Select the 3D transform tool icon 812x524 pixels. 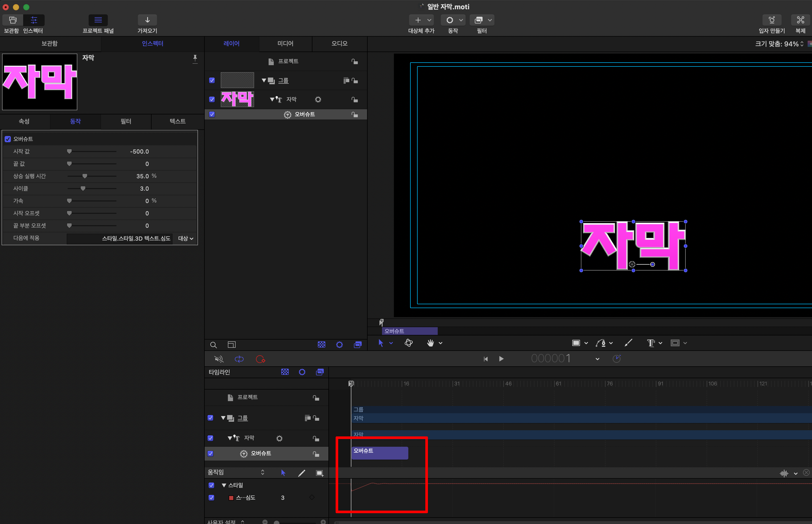tap(409, 343)
